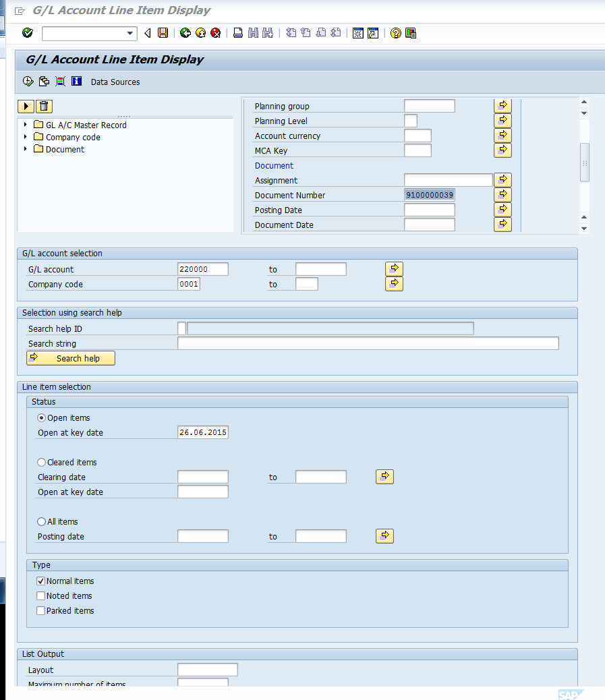Image resolution: width=605 pixels, height=700 pixels.
Task: Go to Last Page icon
Action: (336, 33)
